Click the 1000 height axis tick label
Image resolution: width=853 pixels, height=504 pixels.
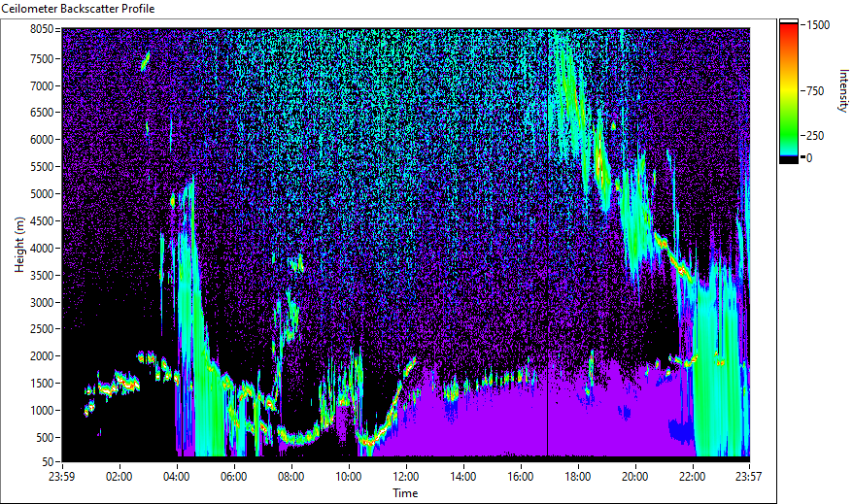(x=42, y=411)
